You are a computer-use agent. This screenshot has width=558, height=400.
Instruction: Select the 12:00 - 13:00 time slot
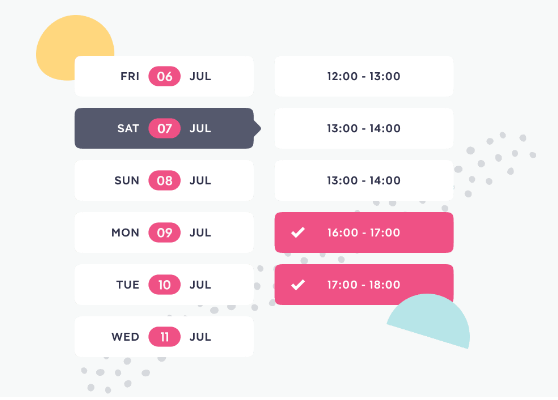[364, 76]
